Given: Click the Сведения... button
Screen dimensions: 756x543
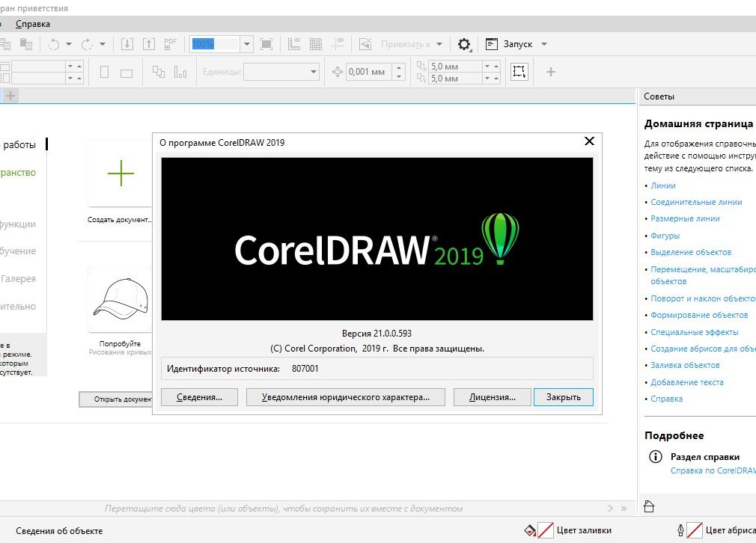Looking at the screenshot, I should click(x=199, y=397).
